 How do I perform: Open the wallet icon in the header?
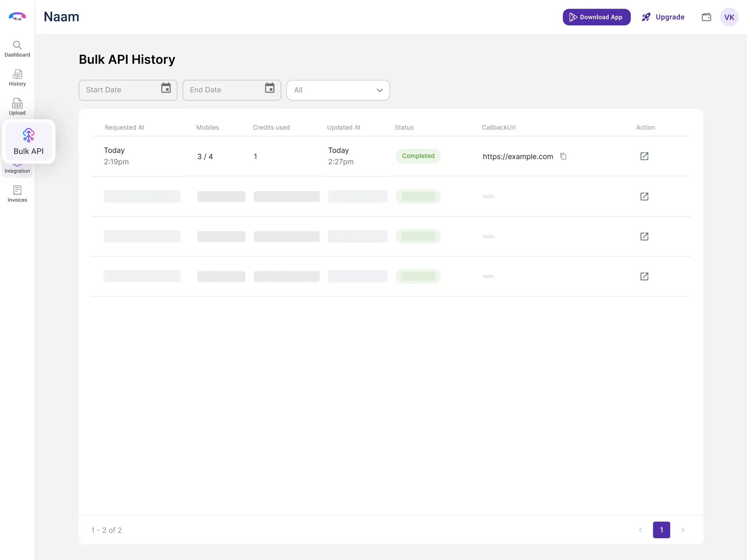coord(707,17)
